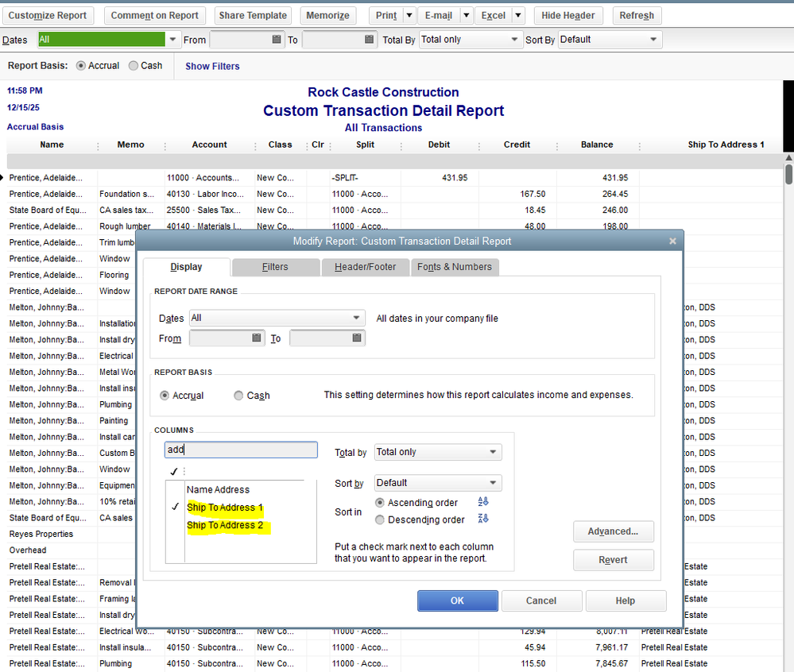Click ascending sort A-Z icon
This screenshot has width=794, height=672.
[483, 501]
